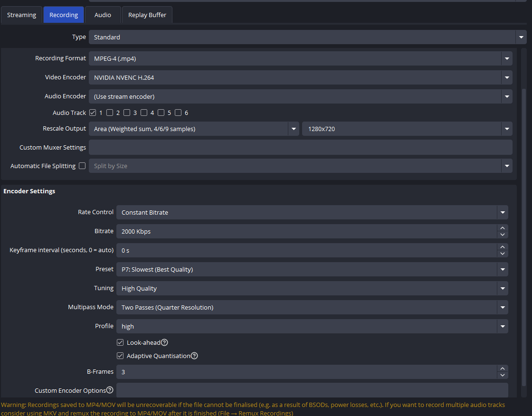The height and width of the screenshot is (416, 532).
Task: Open the Tuning dropdown
Action: tap(312, 288)
